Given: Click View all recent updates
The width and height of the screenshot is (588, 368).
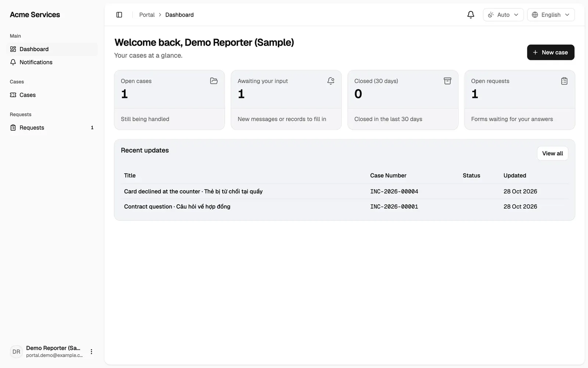Looking at the screenshot, I should point(552,153).
